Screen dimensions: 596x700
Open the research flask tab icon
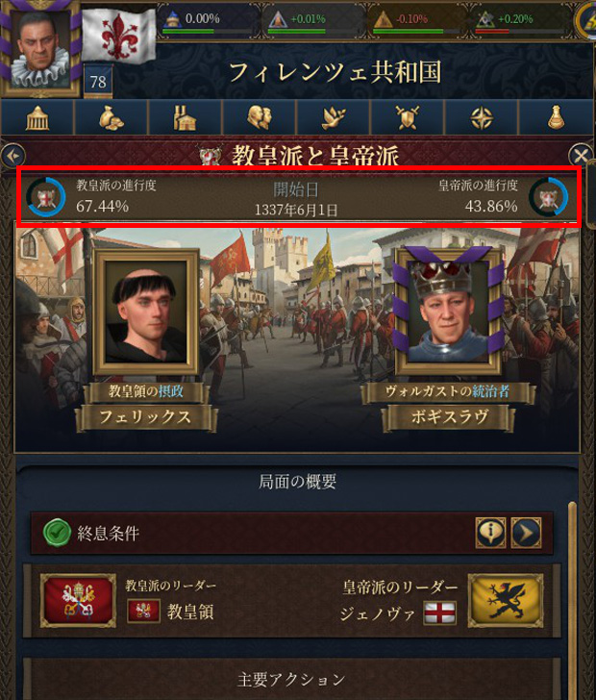click(556, 117)
